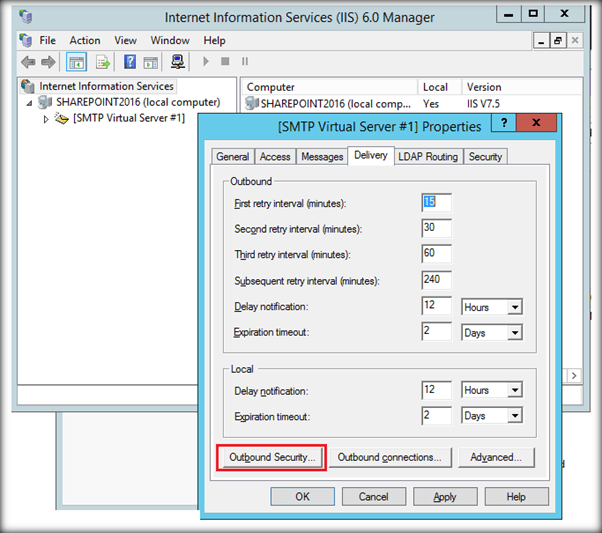Open the Window menu
This screenshot has width=602, height=533.
coord(170,40)
